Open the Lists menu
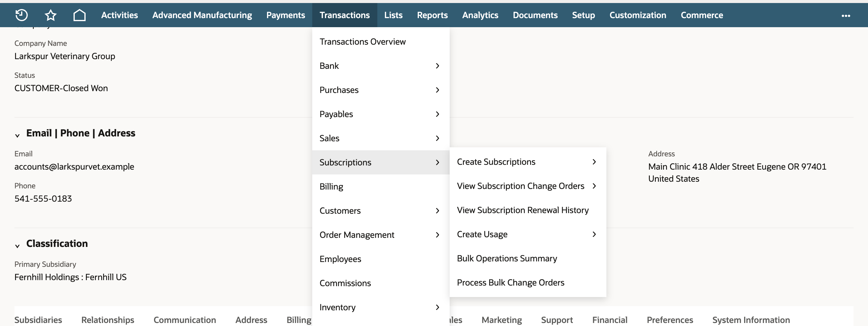This screenshot has width=868, height=326. 393,15
